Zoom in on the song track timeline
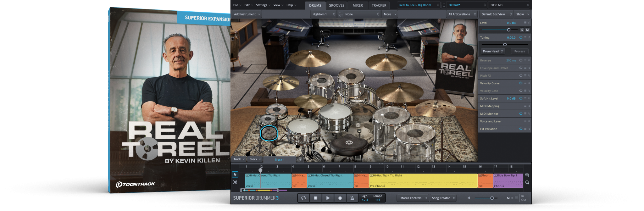The height and width of the screenshot is (211, 644). [x=527, y=175]
